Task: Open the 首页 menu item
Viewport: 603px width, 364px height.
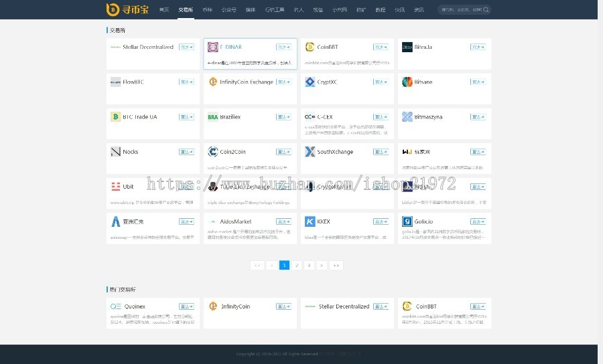Action: (x=164, y=9)
